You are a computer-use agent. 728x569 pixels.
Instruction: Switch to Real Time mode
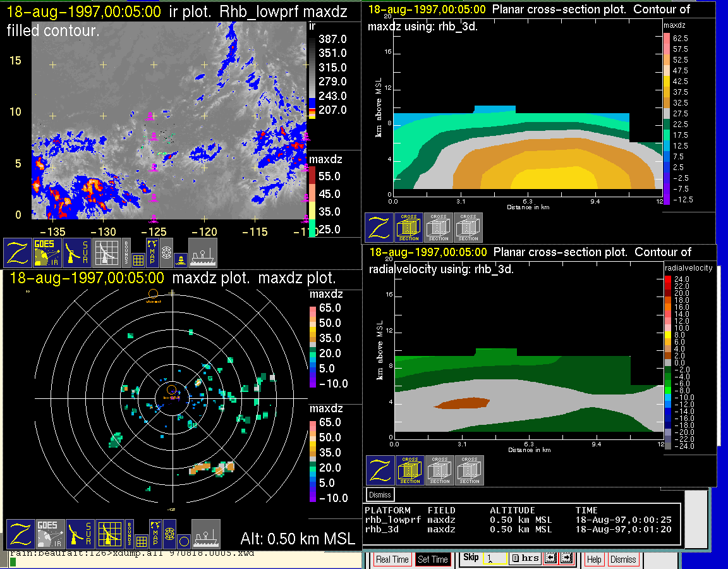[x=392, y=560]
